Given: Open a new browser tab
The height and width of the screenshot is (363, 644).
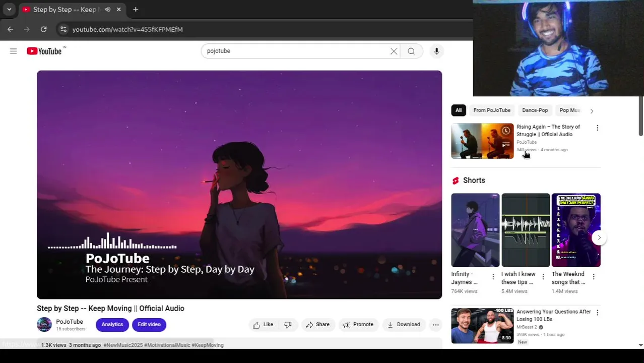Looking at the screenshot, I should coord(136,9).
